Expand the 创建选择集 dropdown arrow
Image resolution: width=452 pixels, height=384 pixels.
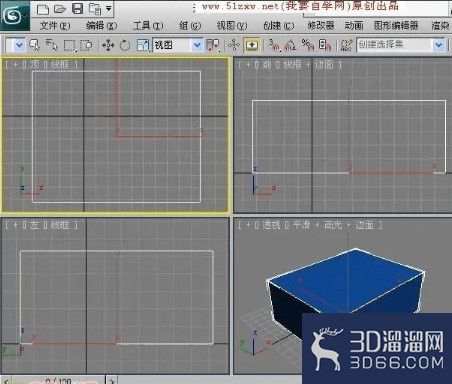439,45
